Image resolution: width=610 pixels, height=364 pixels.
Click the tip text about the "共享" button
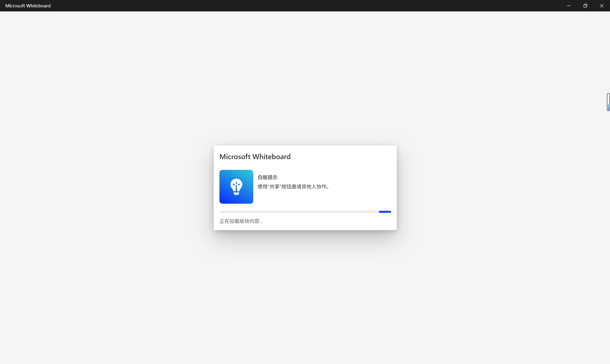click(293, 187)
